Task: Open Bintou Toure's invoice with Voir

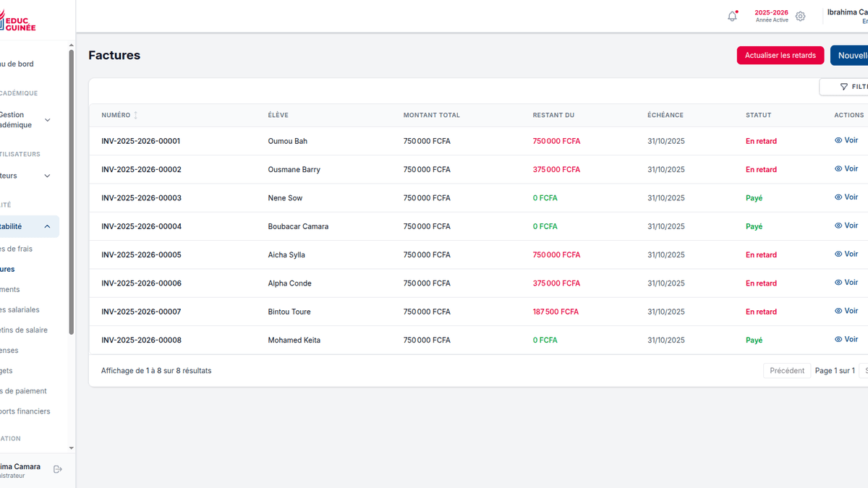Action: tap(846, 311)
